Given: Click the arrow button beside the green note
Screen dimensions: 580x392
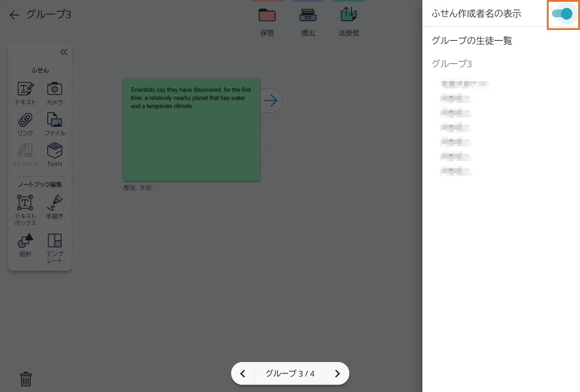Looking at the screenshot, I should pos(271,100).
